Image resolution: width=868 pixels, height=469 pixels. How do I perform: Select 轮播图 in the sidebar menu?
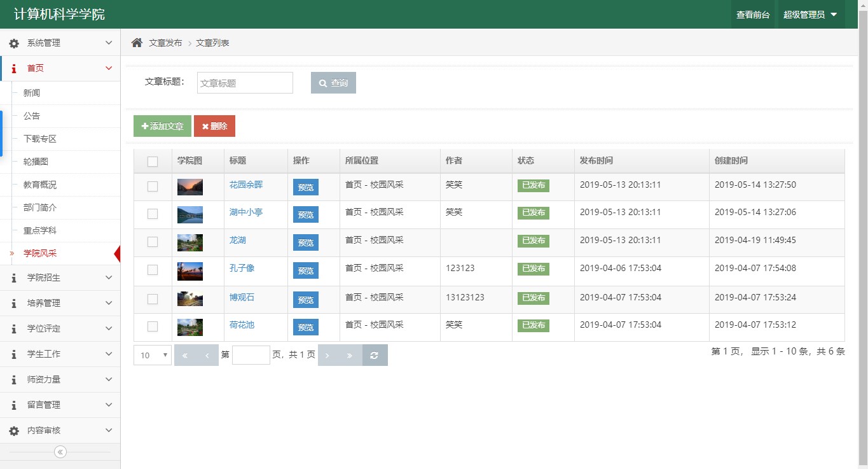pos(36,162)
